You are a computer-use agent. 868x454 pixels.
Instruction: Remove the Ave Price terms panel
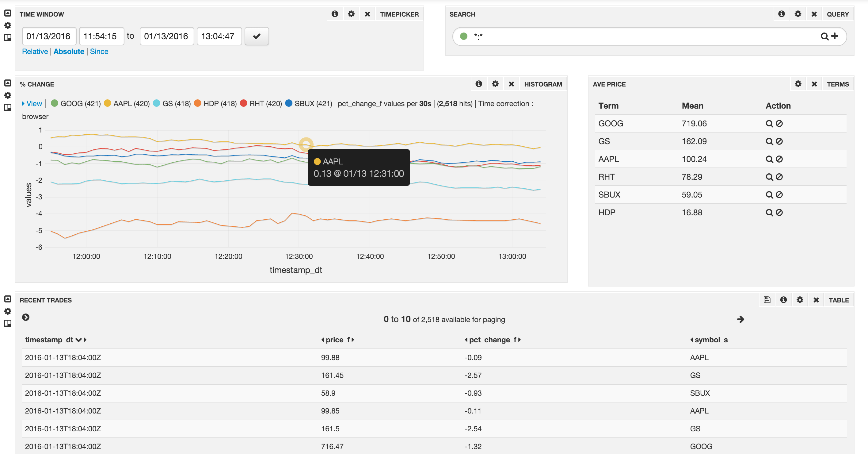[814, 84]
